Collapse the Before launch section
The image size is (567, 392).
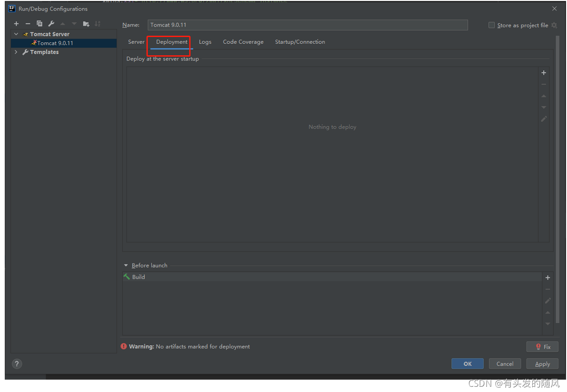click(x=126, y=265)
